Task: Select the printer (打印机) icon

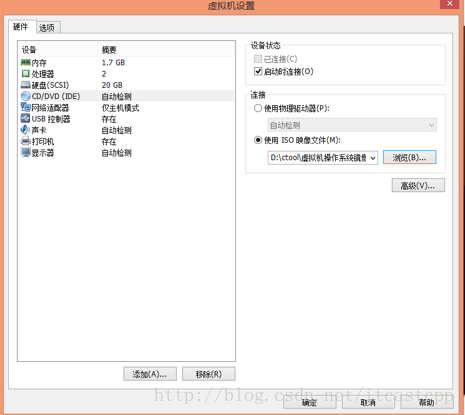Action: tap(25, 141)
